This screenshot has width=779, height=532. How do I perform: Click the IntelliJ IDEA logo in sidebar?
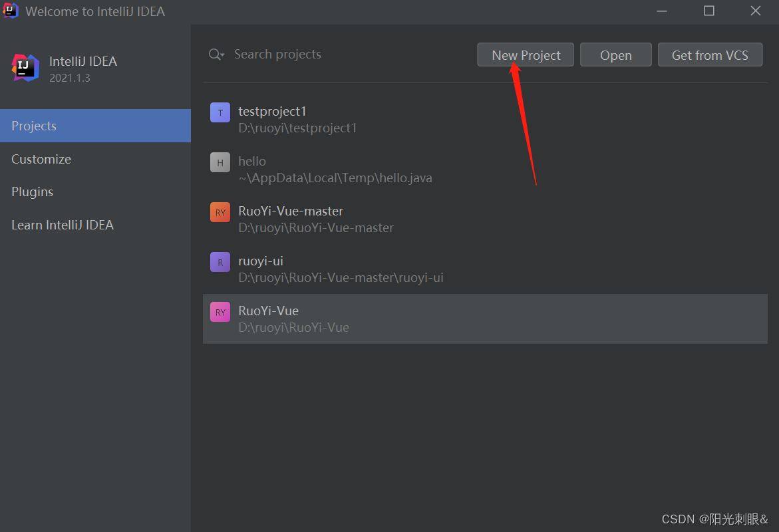click(x=25, y=68)
